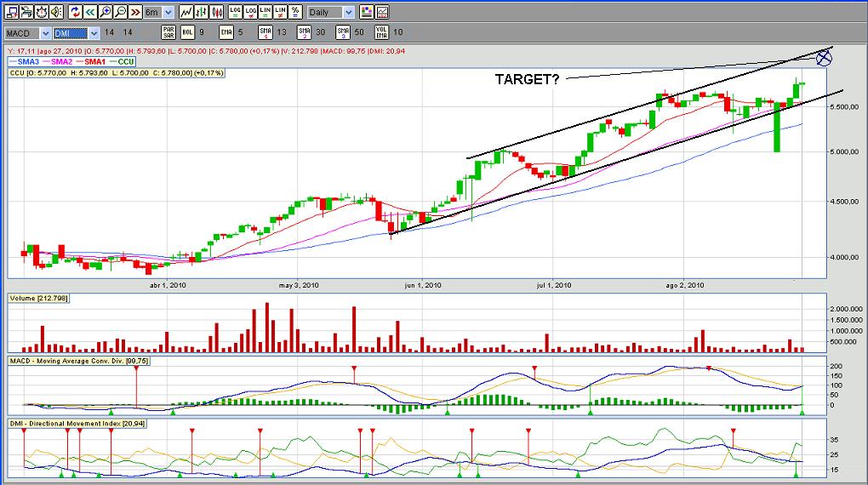Screen dimensions: 868x485
Task: Toggle the PAR SAR indicator
Action: (x=168, y=32)
